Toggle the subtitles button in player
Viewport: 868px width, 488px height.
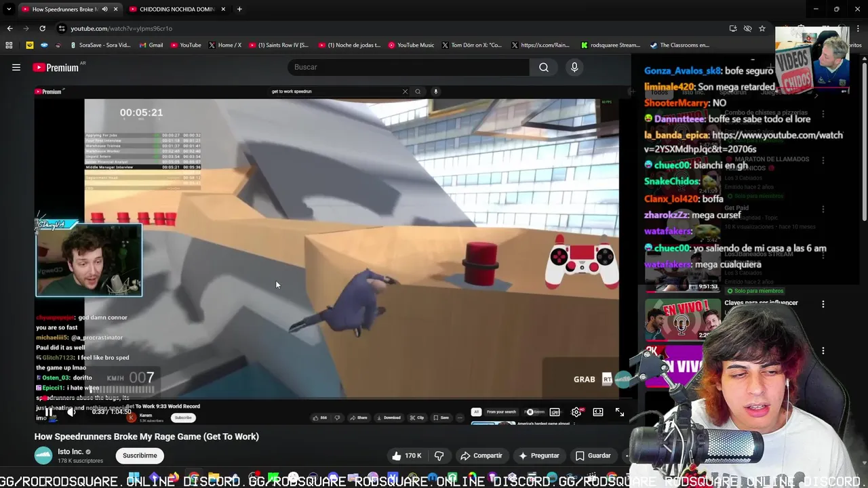555,411
